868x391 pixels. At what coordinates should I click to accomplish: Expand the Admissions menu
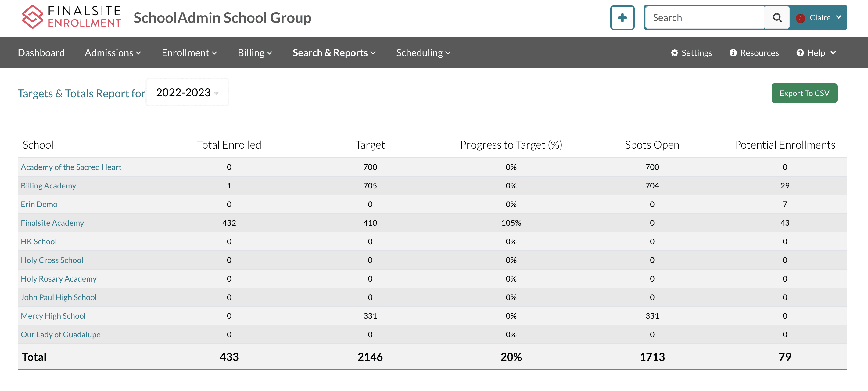coord(113,53)
